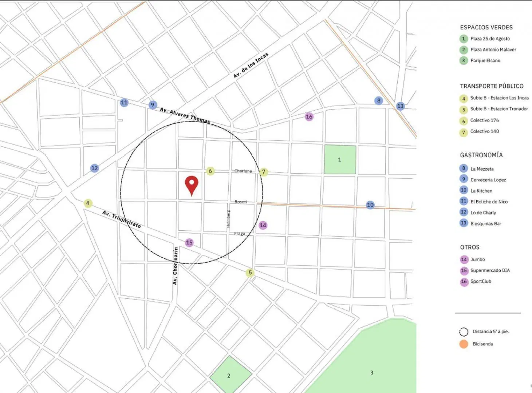Click the 'TRANSPORTE PÚBLICO' heading
The width and height of the screenshot is (532, 393).
(492, 86)
